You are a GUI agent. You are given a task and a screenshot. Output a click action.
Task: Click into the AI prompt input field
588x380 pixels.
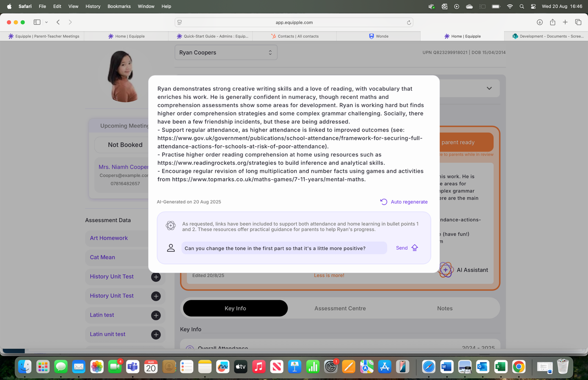284,248
